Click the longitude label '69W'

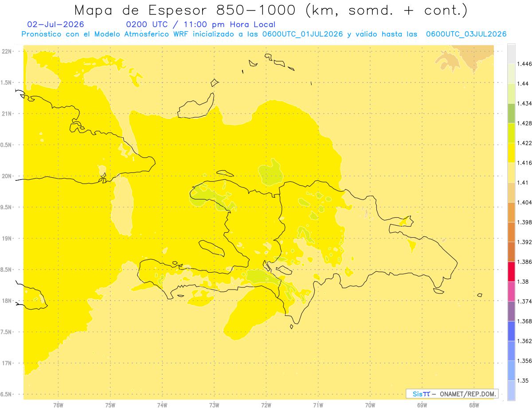pyautogui.click(x=422, y=404)
